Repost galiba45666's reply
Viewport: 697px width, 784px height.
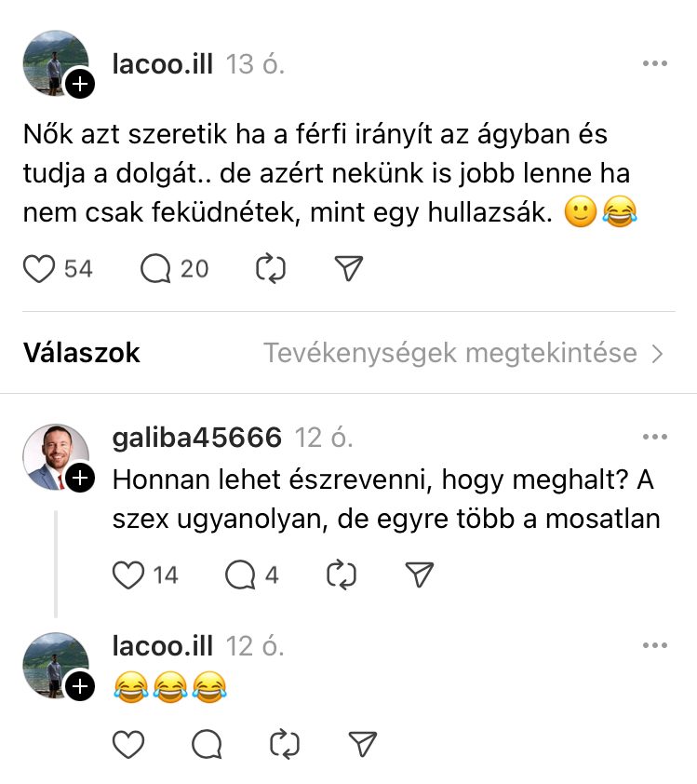click(x=342, y=575)
